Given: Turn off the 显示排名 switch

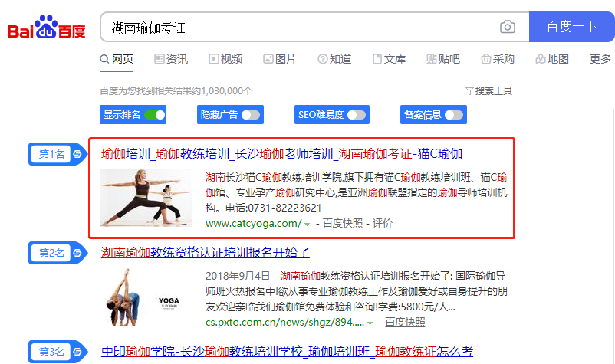Looking at the screenshot, I should [155, 115].
